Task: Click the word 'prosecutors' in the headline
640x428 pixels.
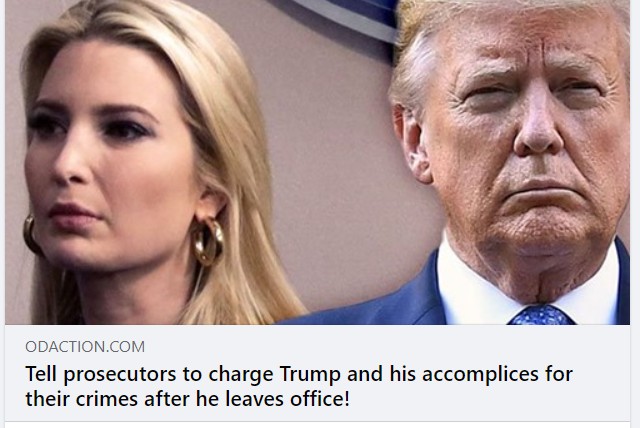Action: click(120, 375)
